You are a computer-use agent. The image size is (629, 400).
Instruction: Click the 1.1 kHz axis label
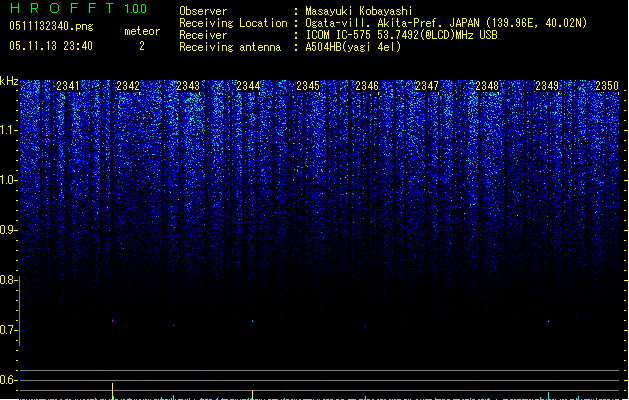point(8,130)
